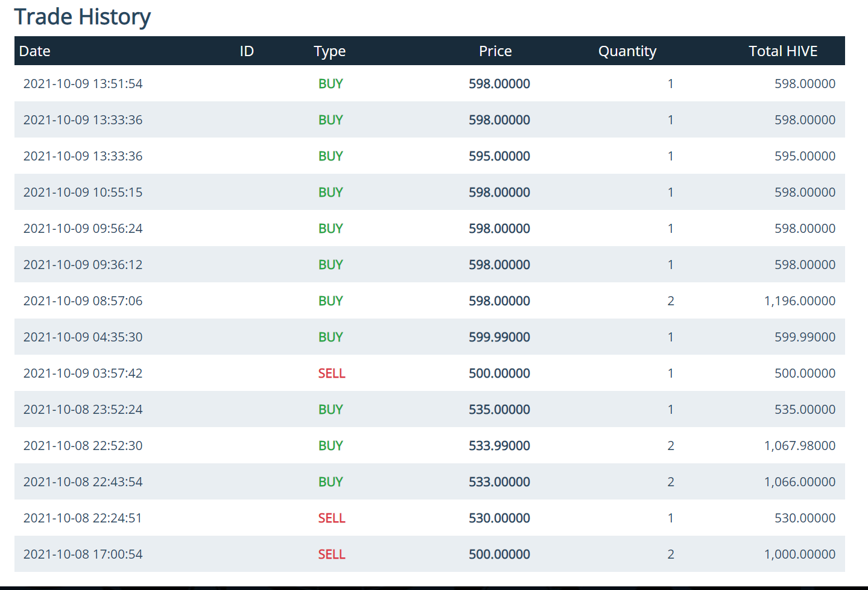Click the 599.99000 value in Price column
868x590 pixels.
point(499,337)
